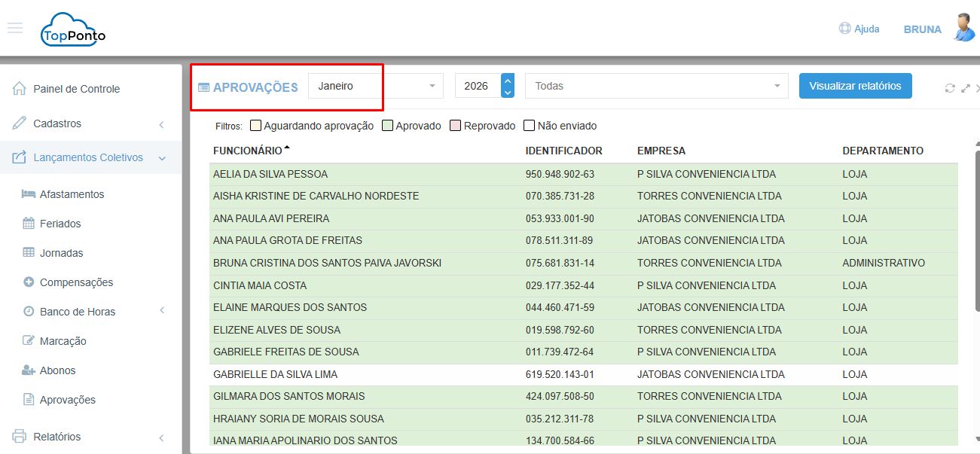Click the hamburger menu icon
This screenshot has height=454, width=980.
pyautogui.click(x=15, y=28)
